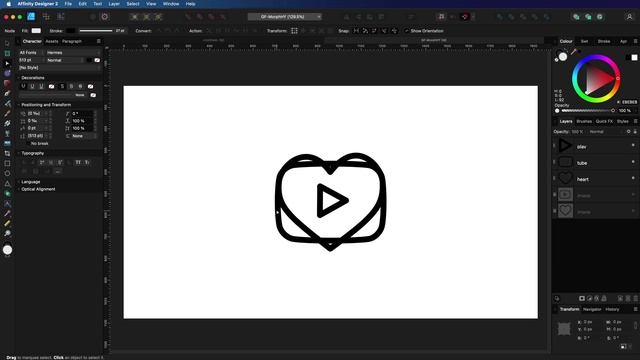The image size is (640, 360).
Task: Select the 'heart' layer thumbnail
Action: pyautogui.click(x=565, y=178)
